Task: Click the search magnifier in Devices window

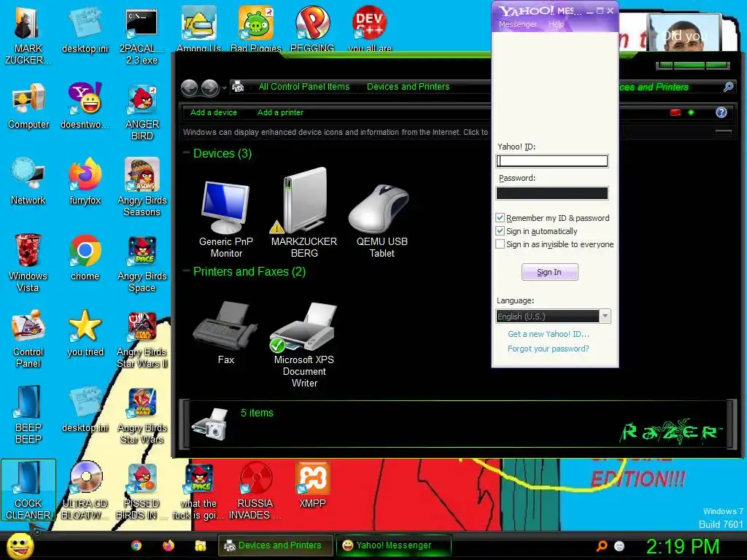Action: pos(728,87)
